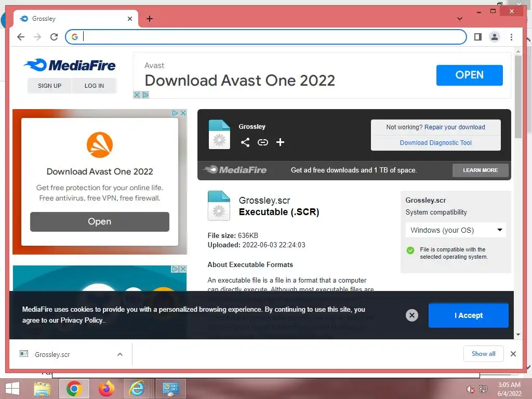Open the Chrome profile avatar
Screen dimensions: 532x399
coord(495,37)
